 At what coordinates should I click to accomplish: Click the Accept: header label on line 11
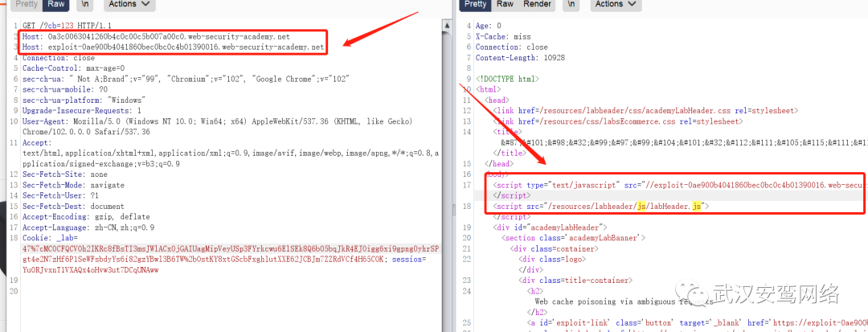[35, 143]
